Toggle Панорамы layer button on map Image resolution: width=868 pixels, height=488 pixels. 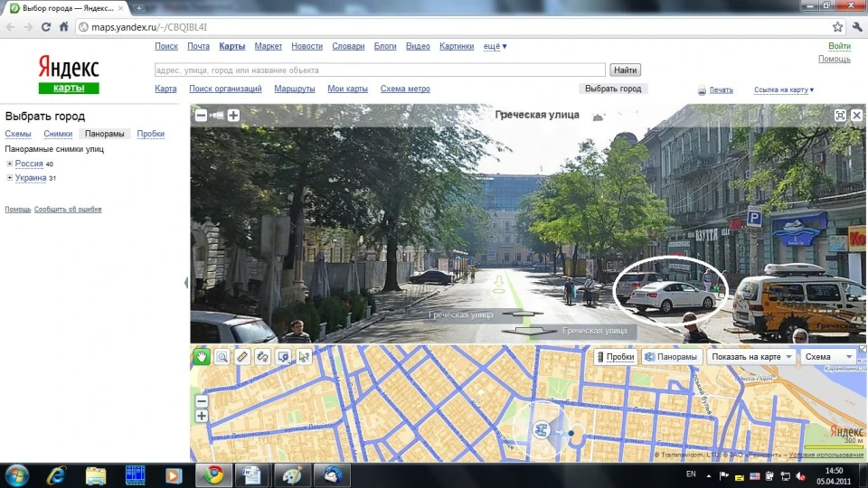(x=671, y=357)
